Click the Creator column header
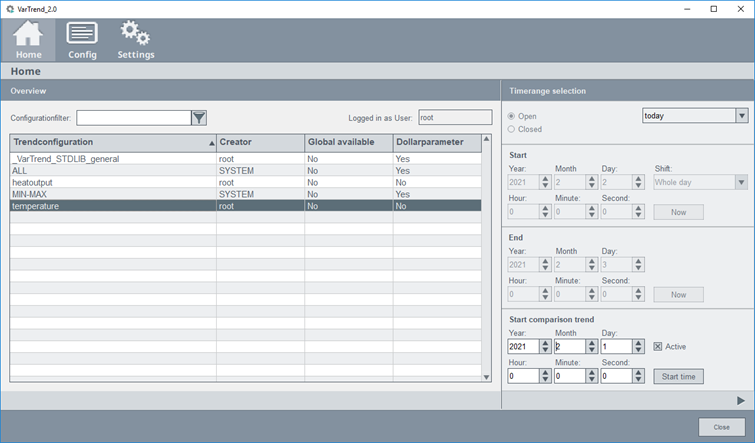This screenshot has width=755, height=443. click(259, 142)
